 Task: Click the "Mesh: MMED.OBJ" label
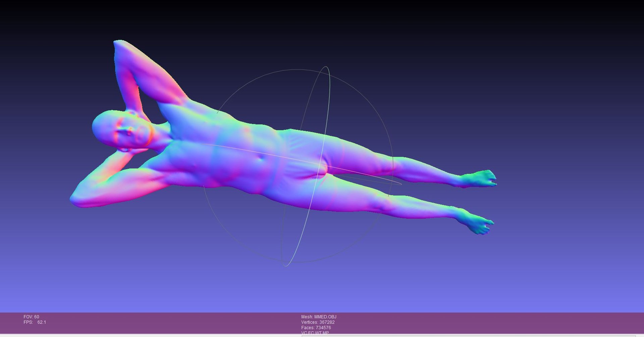[x=319, y=317]
